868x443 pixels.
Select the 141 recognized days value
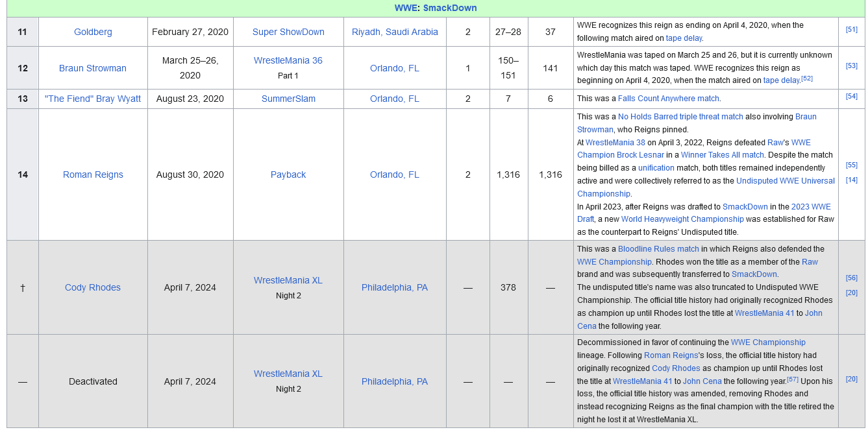[551, 68]
